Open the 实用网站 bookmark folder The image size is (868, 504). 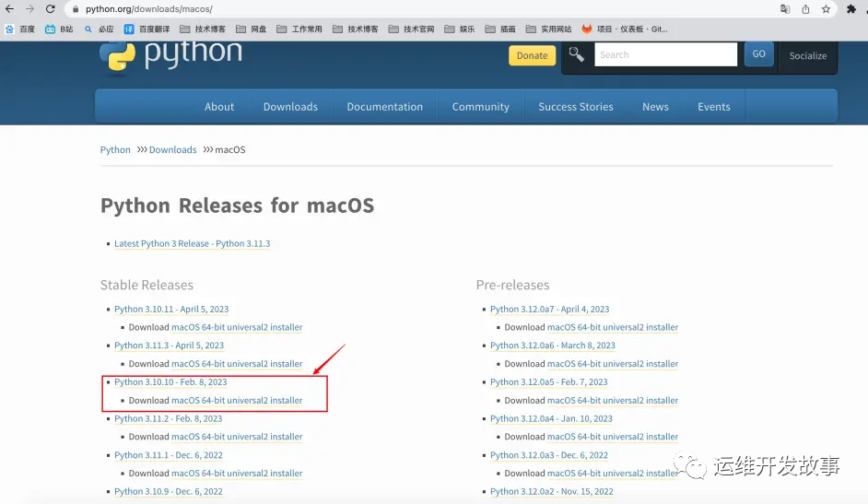[548, 29]
